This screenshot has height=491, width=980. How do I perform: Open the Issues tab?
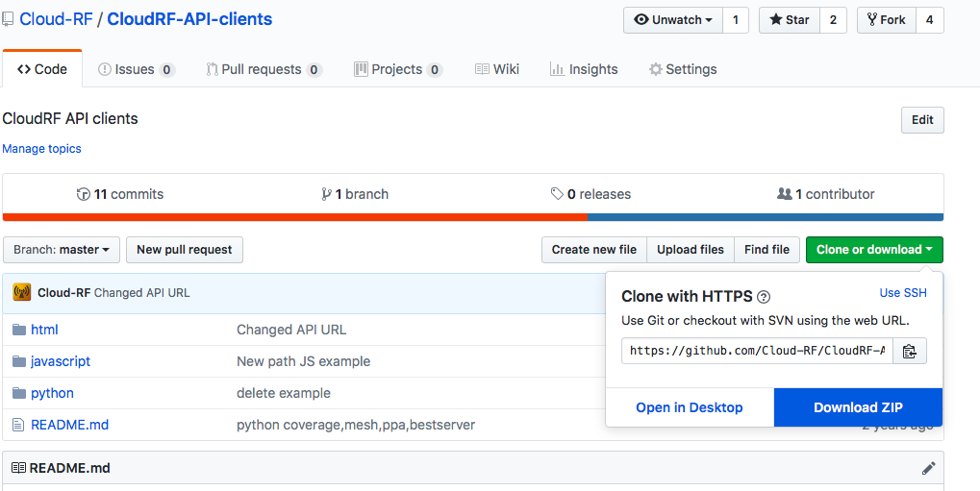(x=137, y=69)
